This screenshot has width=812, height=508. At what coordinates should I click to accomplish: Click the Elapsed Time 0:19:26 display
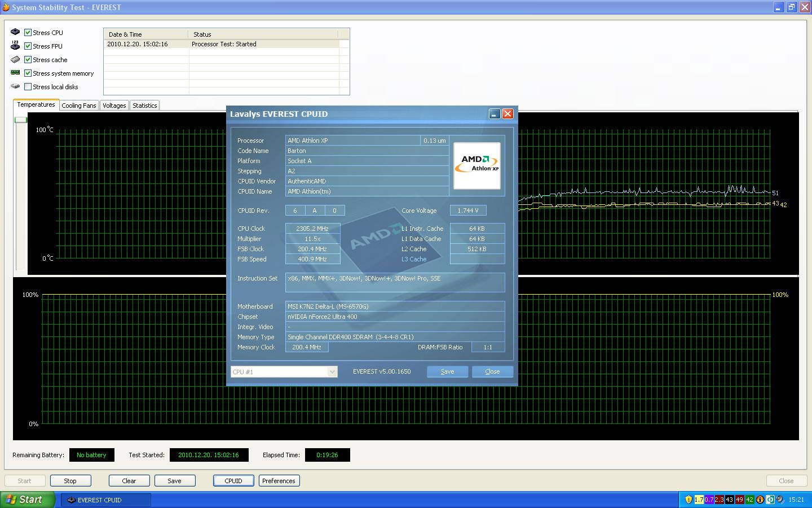point(327,455)
